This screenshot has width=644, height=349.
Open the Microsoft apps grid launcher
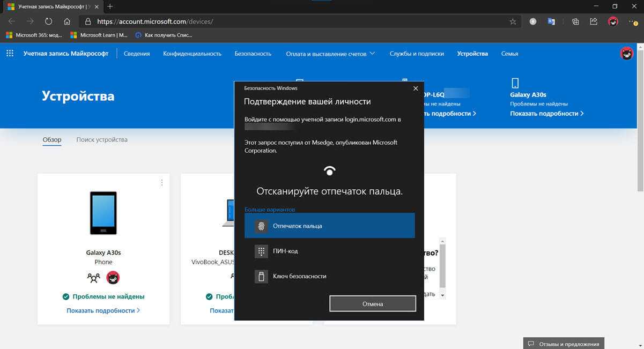pyautogui.click(x=10, y=54)
